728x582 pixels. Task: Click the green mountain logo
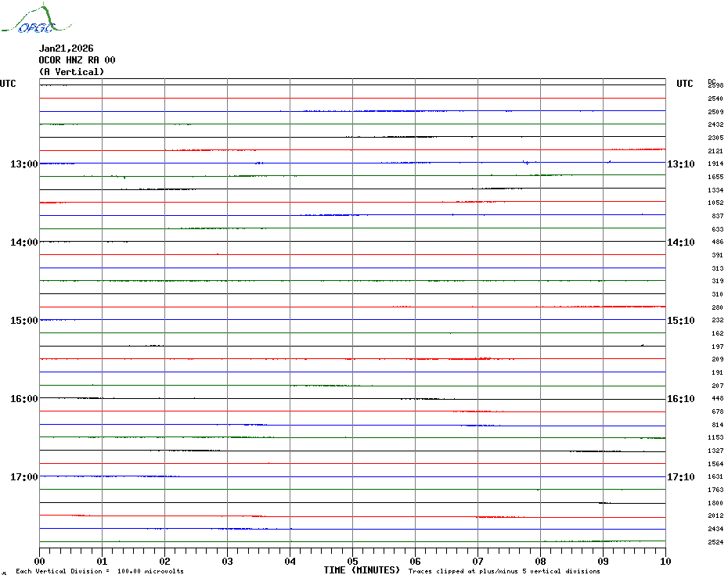point(37,19)
